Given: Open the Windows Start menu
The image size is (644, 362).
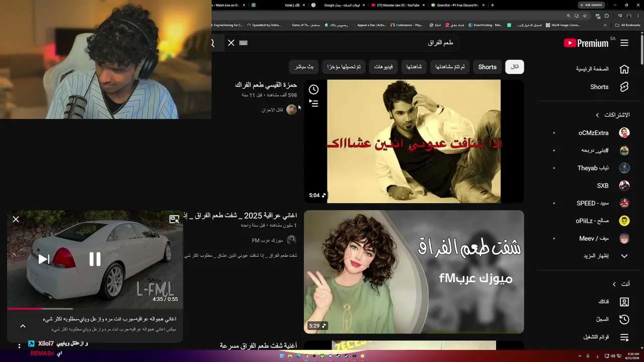Looking at the screenshot, I should click(282, 356).
